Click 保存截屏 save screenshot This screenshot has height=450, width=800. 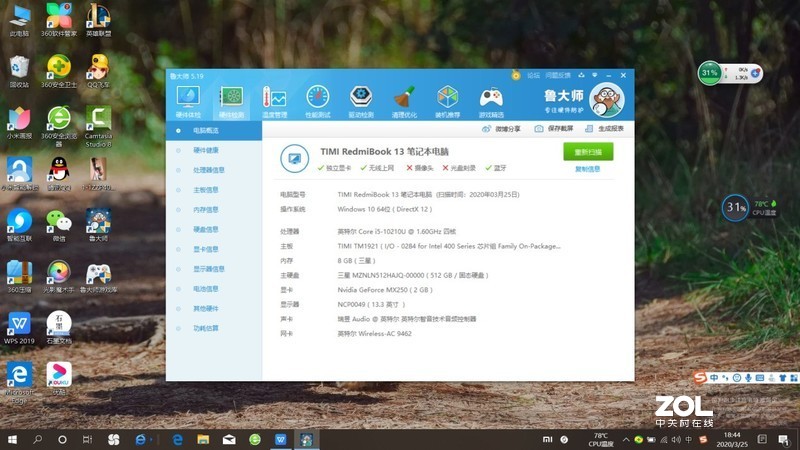[x=554, y=129]
